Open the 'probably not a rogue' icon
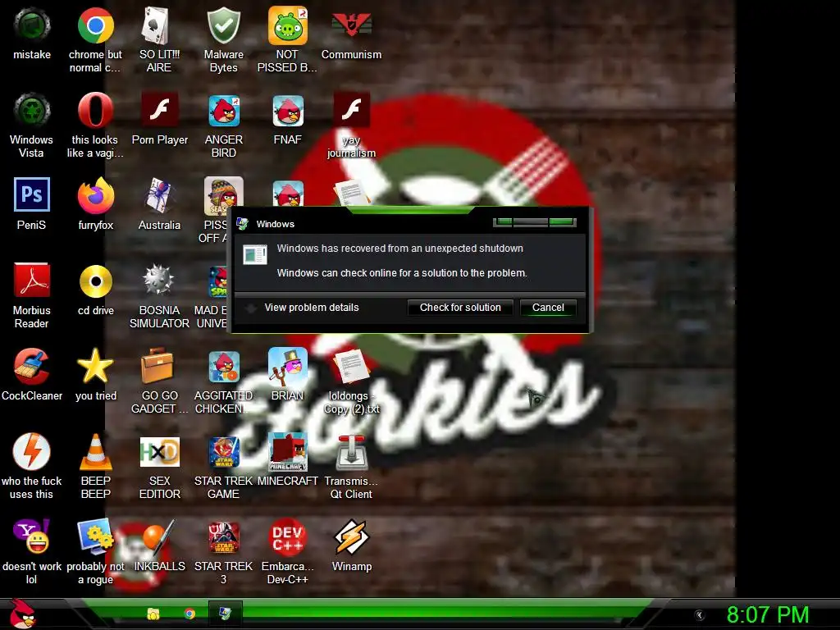Screen dimensions: 840x630 coord(95,536)
